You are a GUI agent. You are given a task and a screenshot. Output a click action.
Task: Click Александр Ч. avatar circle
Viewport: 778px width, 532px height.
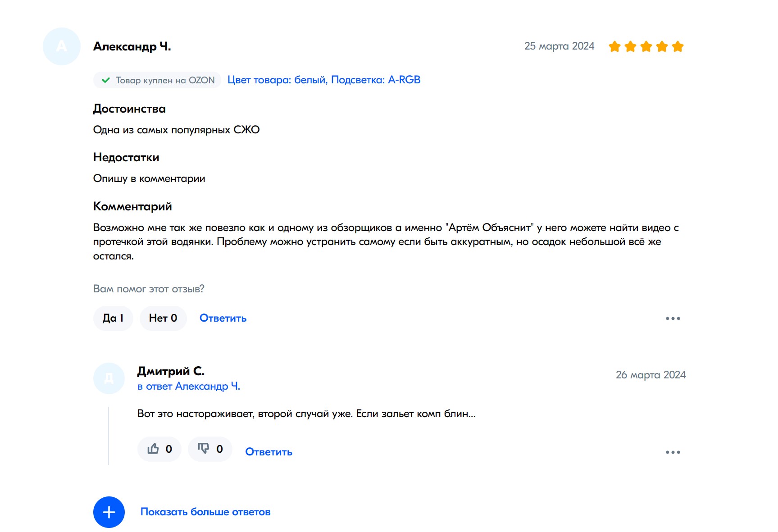tap(62, 46)
